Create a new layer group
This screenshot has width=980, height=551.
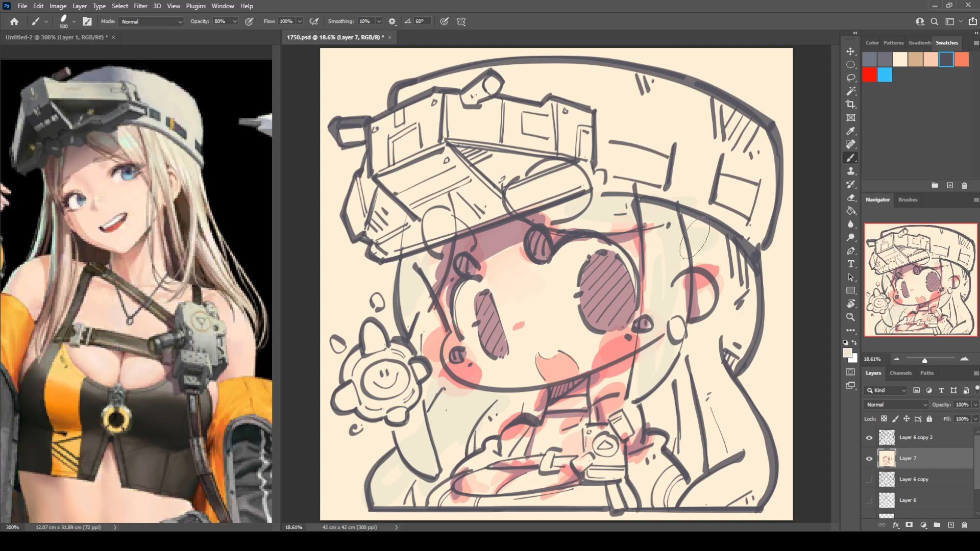[x=937, y=524]
